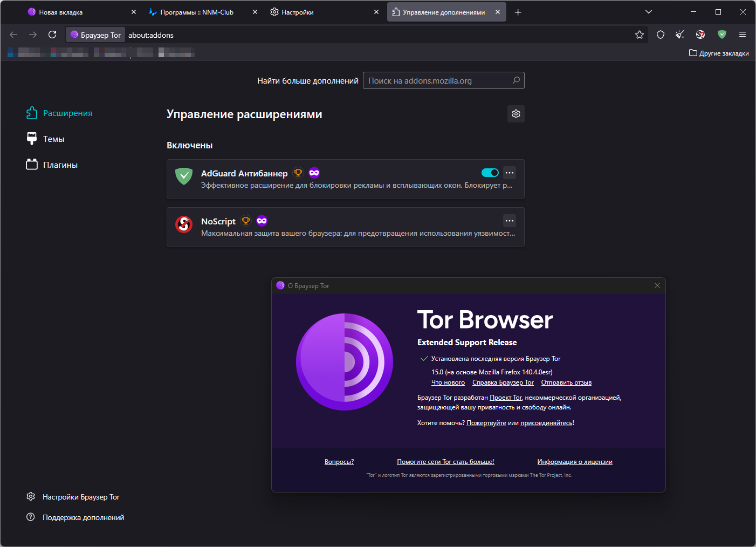Close the Программы :: NNM-Club tab
The height and width of the screenshot is (547, 756).
point(255,12)
